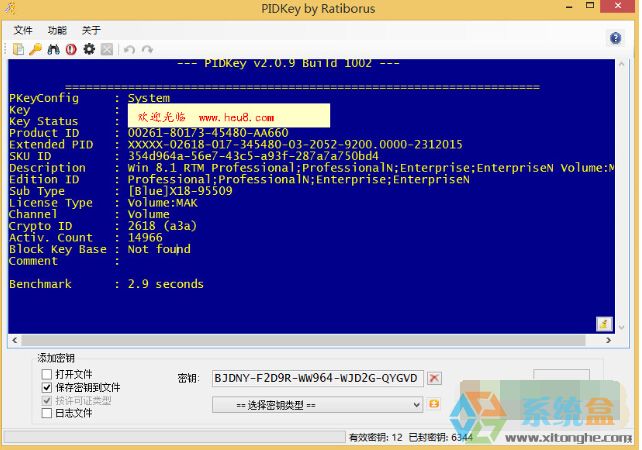Click the vertical scrollbar up arrow
The width and height of the screenshot is (642, 450).
[x=622, y=64]
